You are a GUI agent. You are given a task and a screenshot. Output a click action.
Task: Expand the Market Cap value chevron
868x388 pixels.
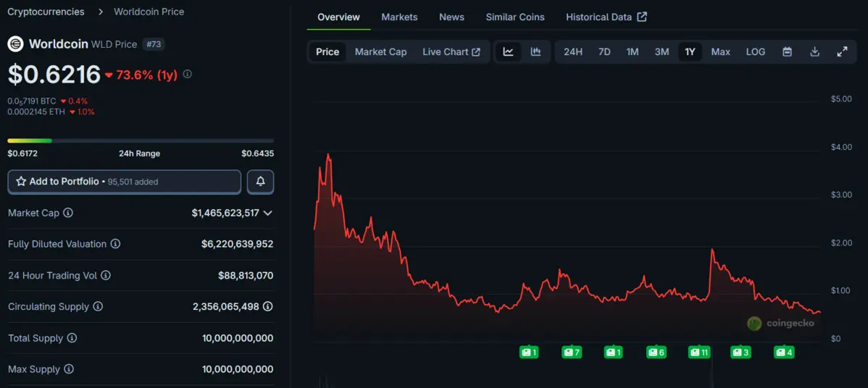268,213
